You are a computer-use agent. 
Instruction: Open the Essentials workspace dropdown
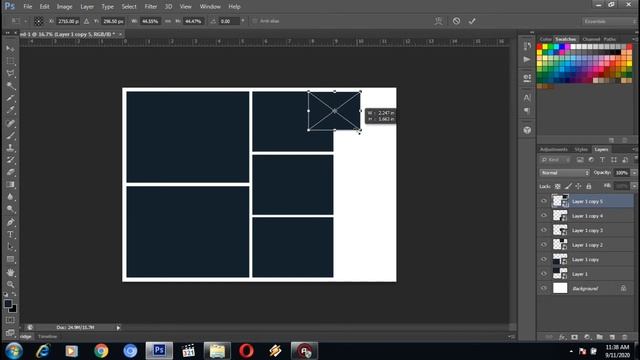tap(608, 21)
